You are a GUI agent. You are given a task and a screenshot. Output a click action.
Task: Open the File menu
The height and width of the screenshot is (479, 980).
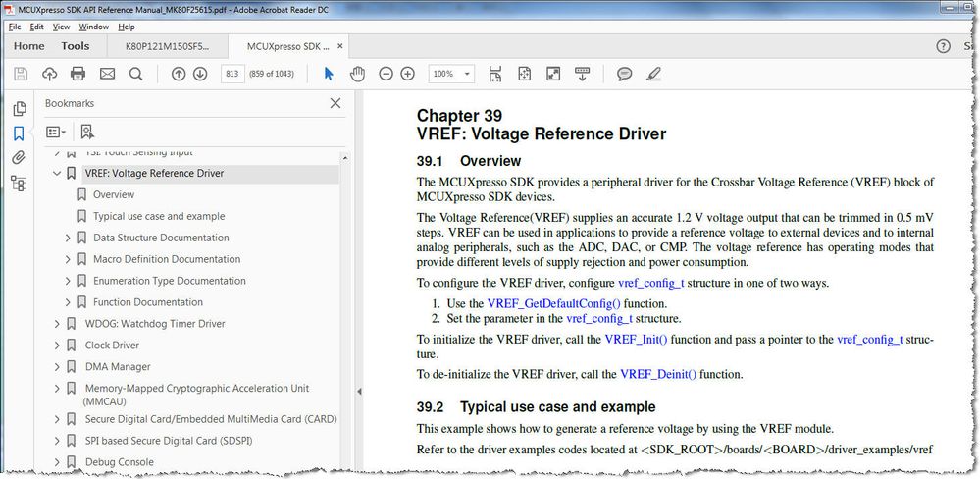point(15,27)
